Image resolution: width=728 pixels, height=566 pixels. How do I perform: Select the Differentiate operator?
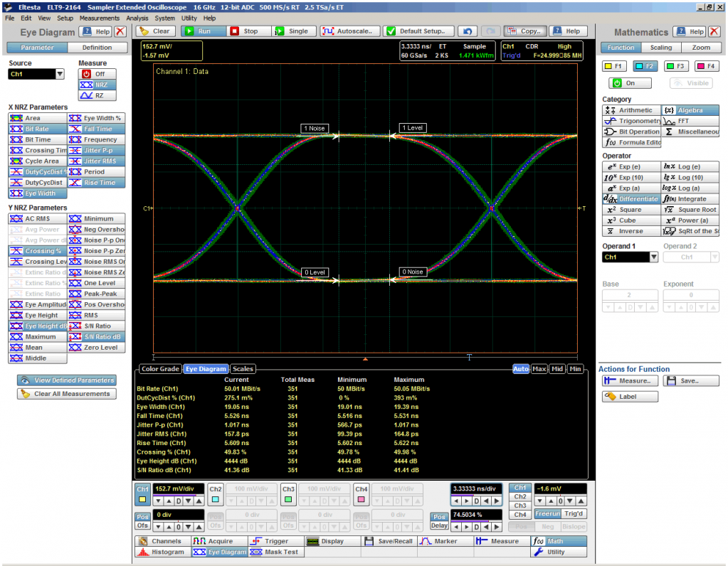631,199
